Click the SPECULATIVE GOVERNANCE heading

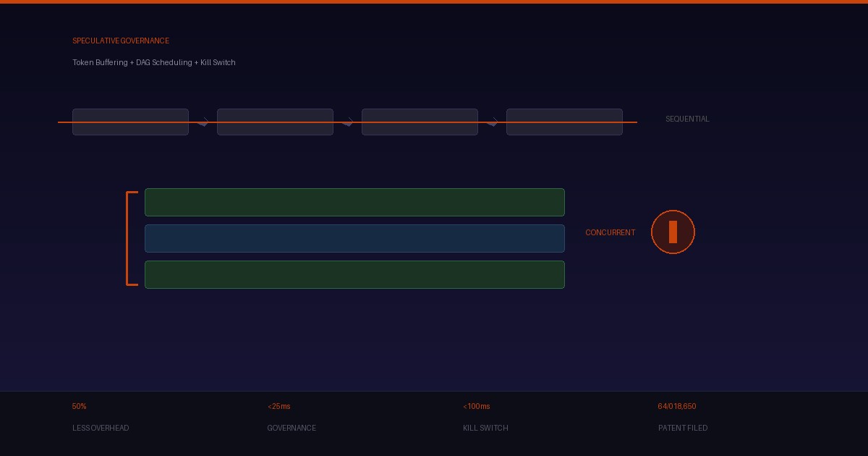point(121,41)
